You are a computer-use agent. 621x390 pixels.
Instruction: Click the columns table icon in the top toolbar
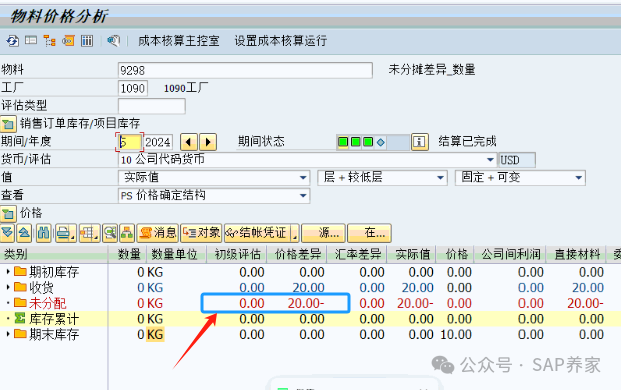[x=87, y=41]
